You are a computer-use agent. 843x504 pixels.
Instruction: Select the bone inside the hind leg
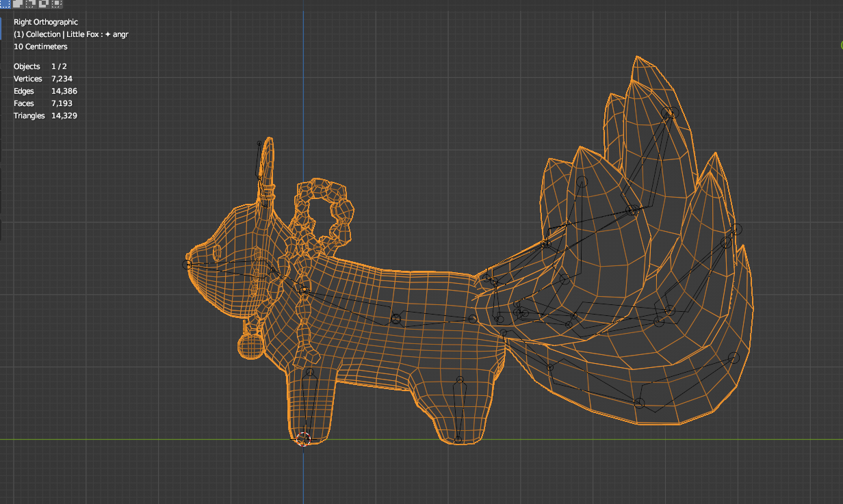pos(459,409)
